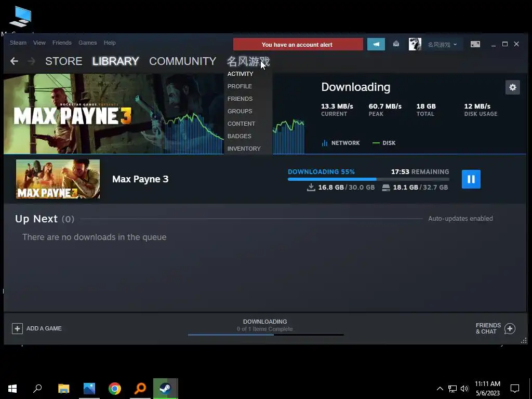Click '17:53 REMAINING' time text
Screen dimensions: 532x399
point(420,171)
